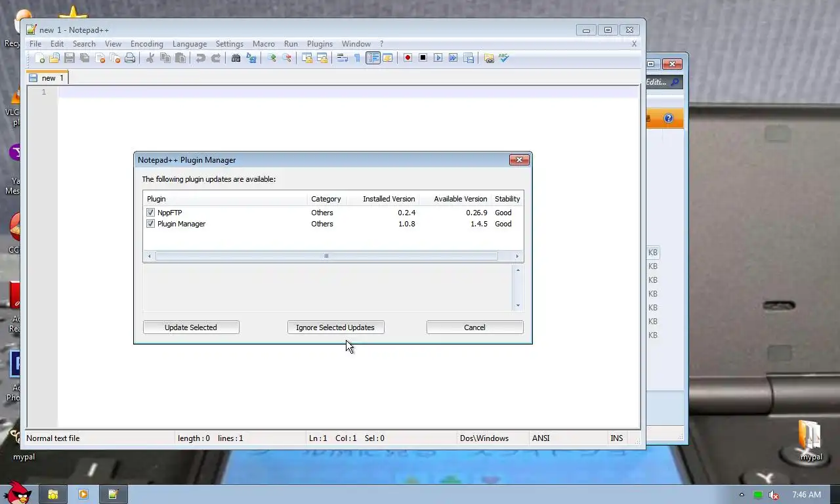Click the Redo toolbar icon

coord(215,58)
